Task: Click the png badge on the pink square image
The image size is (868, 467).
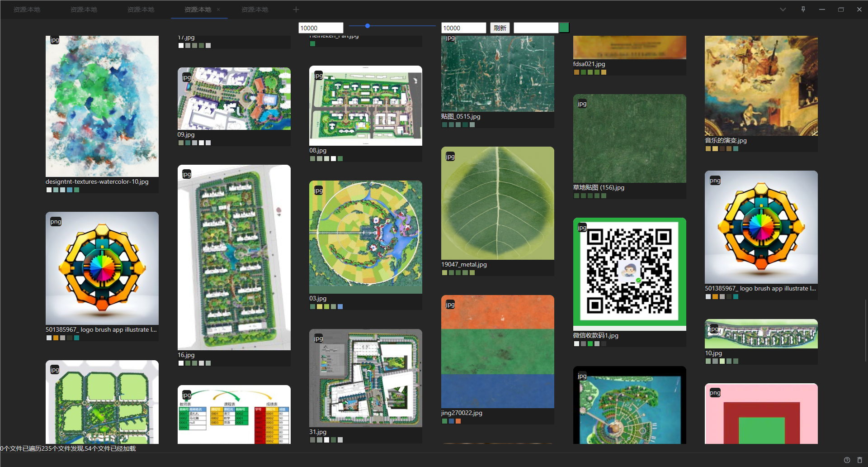Action: [x=715, y=392]
